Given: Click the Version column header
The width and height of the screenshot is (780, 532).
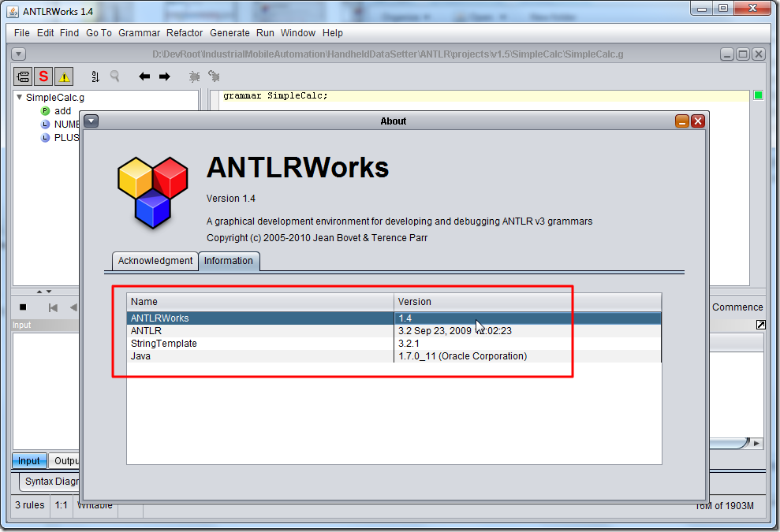Looking at the screenshot, I should pyautogui.click(x=528, y=302).
